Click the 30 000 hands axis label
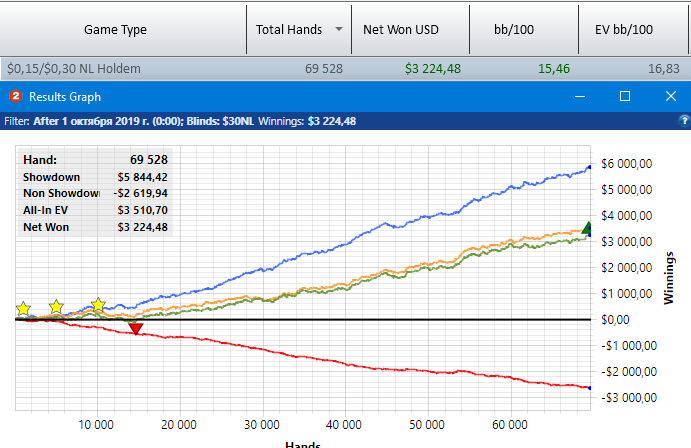This screenshot has height=448, width=691. tap(262, 425)
